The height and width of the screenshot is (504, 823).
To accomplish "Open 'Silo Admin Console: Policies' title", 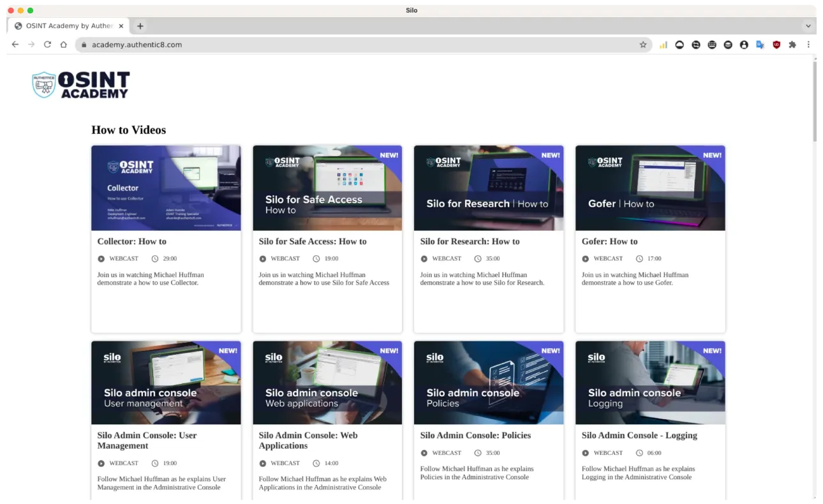I will (x=476, y=435).
